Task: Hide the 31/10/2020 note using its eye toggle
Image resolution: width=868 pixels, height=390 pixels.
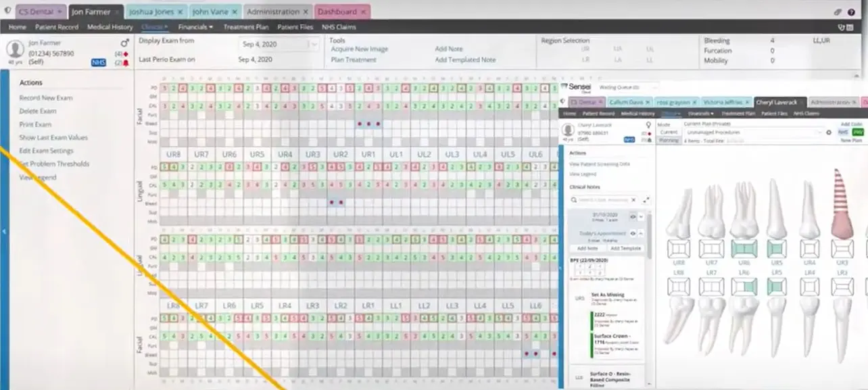Action: tap(633, 216)
